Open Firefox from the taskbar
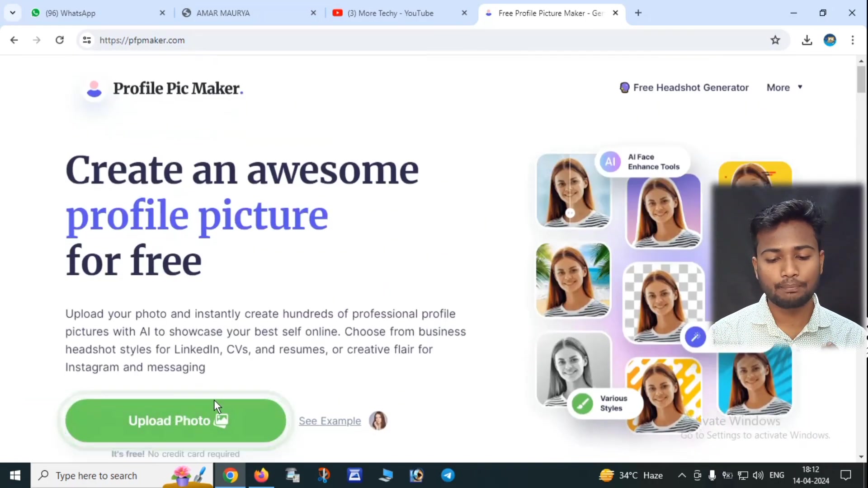This screenshot has width=868, height=488. (261, 475)
